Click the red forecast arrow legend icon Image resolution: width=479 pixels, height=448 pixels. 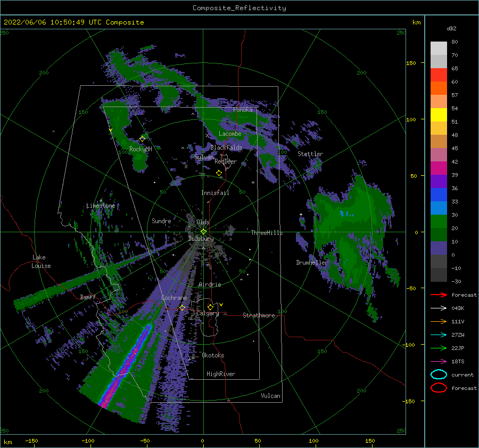point(439,295)
